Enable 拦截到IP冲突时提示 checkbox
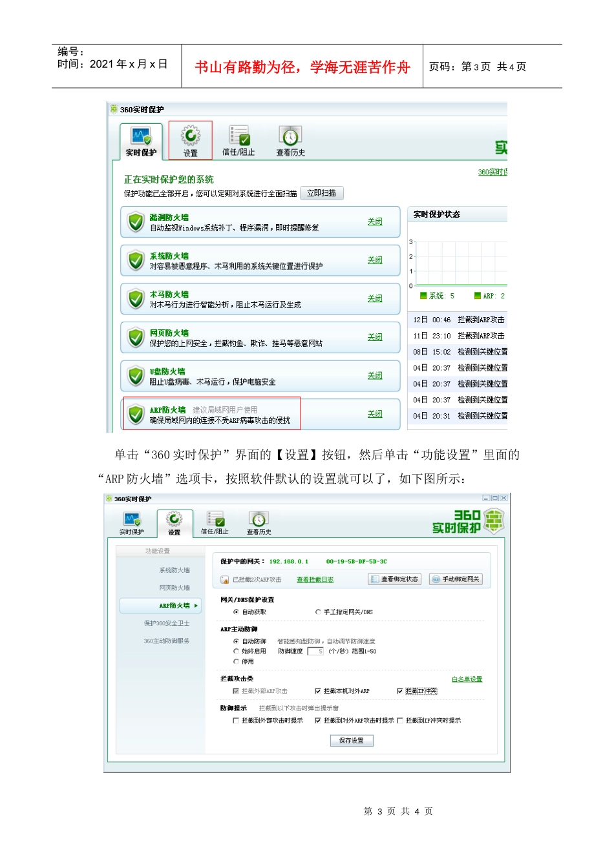Image resolution: width=614 pixels, height=868 pixels. click(400, 721)
